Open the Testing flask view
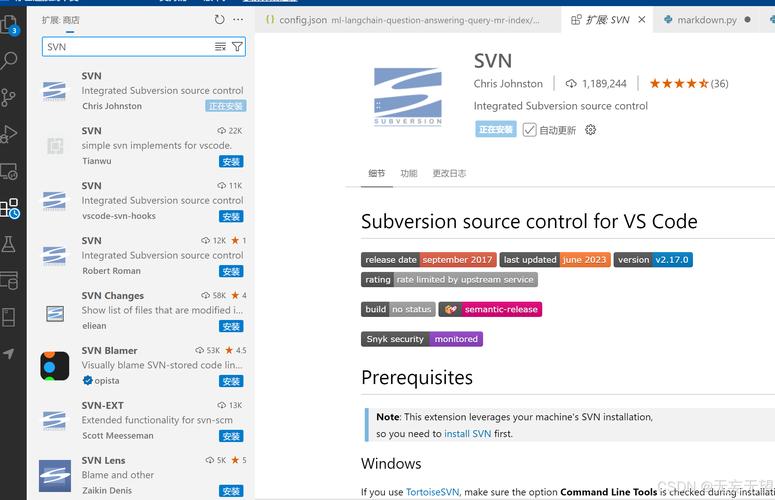The height and width of the screenshot is (500, 775). point(8,244)
